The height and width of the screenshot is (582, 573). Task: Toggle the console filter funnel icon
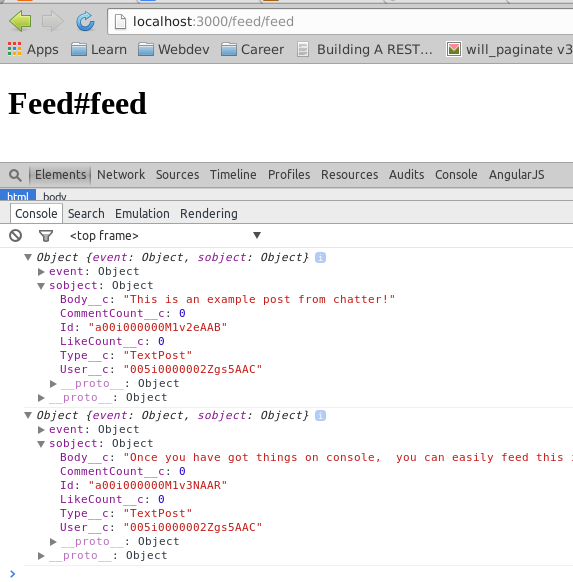click(46, 236)
